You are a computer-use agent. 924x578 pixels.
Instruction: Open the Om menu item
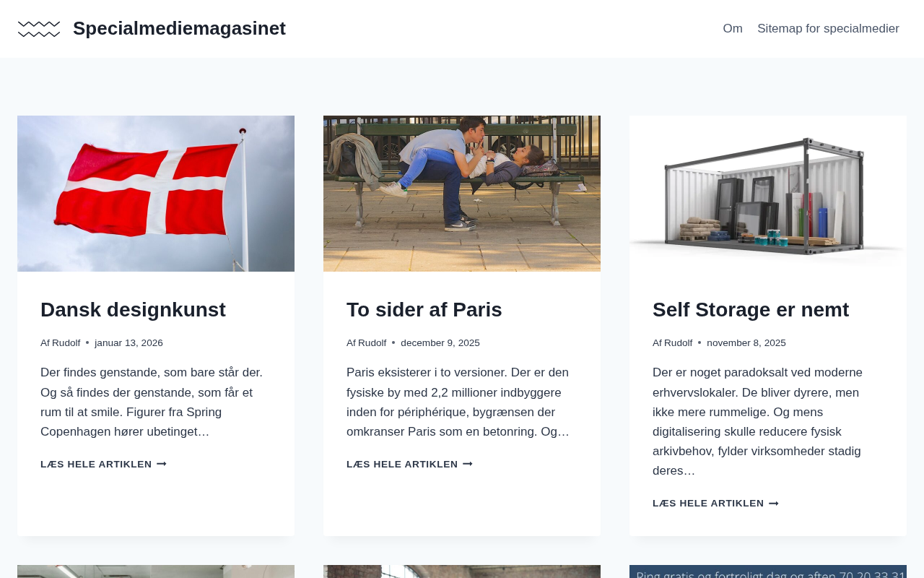click(733, 29)
